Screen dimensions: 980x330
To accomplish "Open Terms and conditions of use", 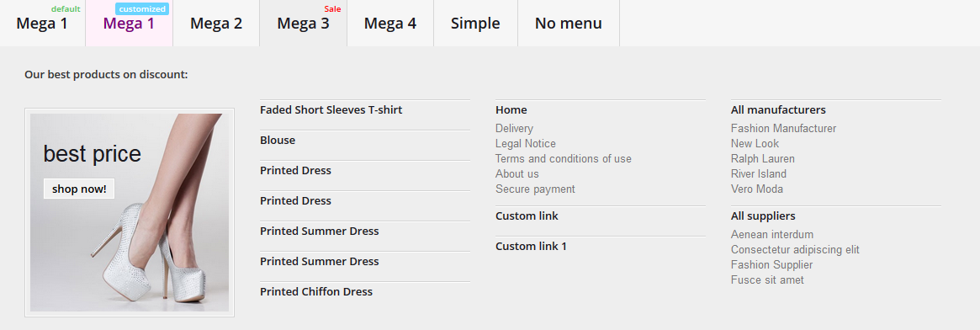I will coord(564,159).
